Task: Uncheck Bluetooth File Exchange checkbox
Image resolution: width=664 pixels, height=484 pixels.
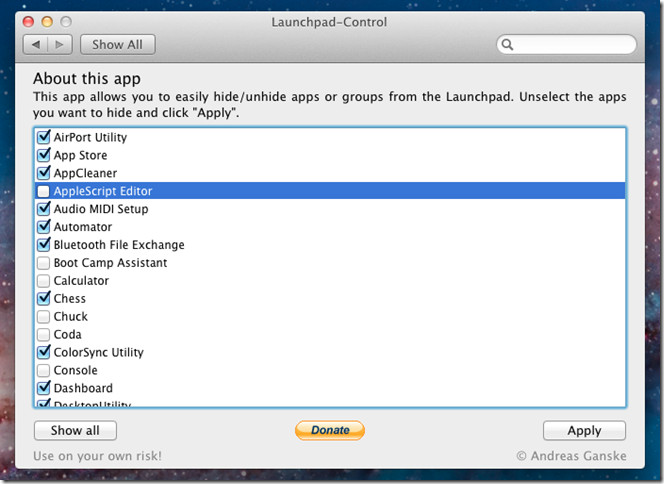Action: coord(44,245)
